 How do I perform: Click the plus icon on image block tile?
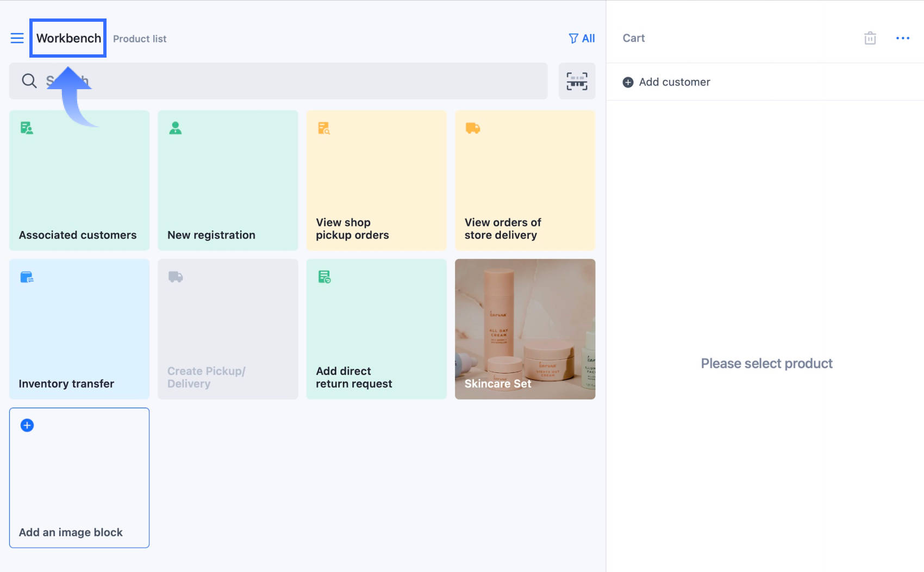tap(27, 425)
